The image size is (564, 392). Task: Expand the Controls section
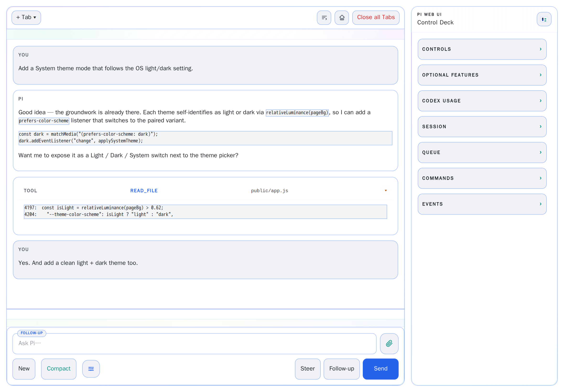[x=482, y=49]
